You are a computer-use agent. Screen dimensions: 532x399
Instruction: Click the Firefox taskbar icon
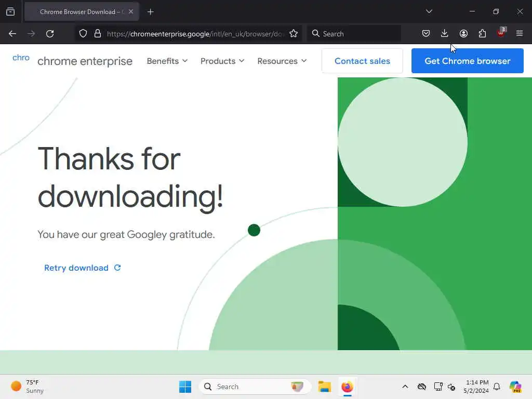347,387
